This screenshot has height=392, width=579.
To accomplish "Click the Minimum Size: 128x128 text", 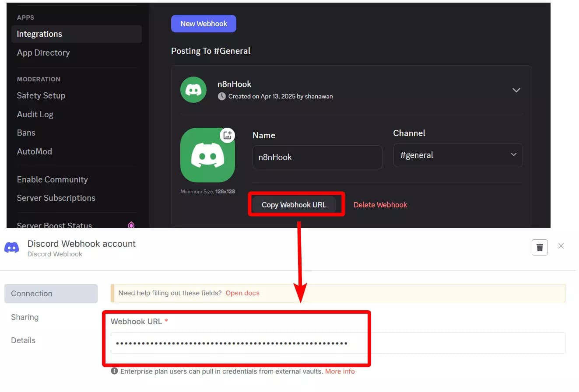I will pos(207,192).
